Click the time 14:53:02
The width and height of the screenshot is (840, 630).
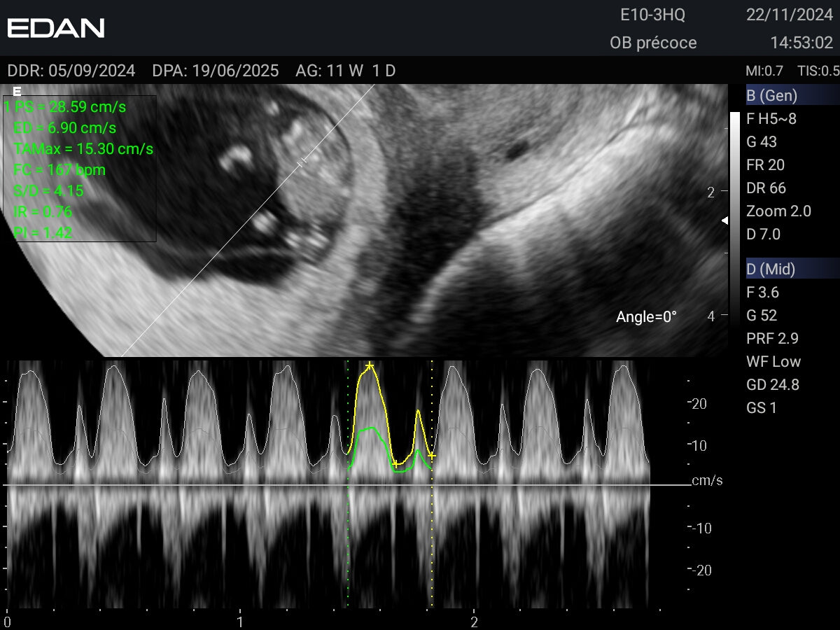click(x=801, y=43)
